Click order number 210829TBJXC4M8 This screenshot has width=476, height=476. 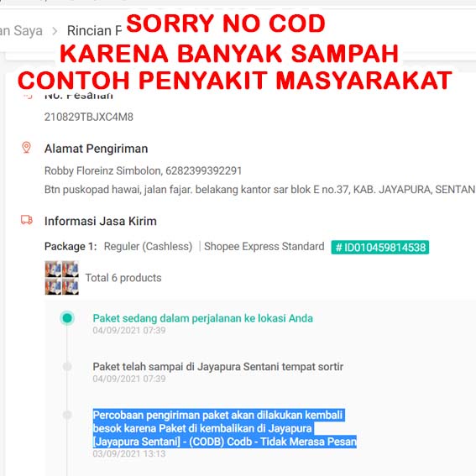[89, 117]
